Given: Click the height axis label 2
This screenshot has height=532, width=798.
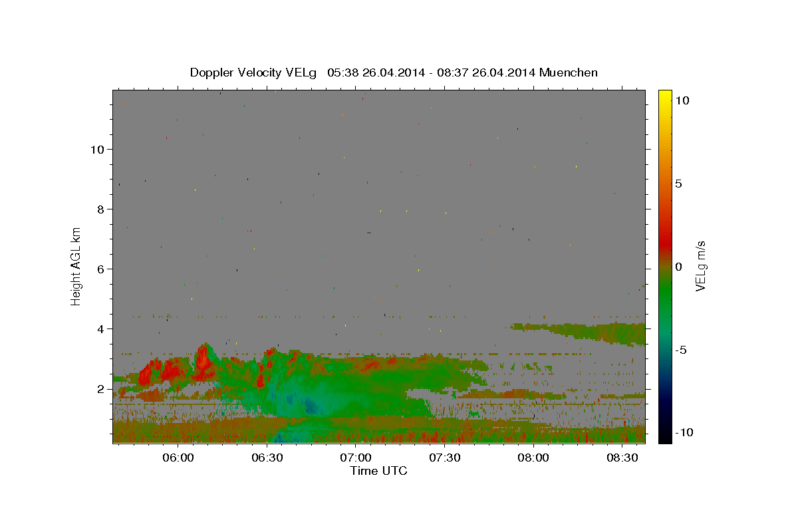Looking at the screenshot, I should pyautogui.click(x=100, y=389).
